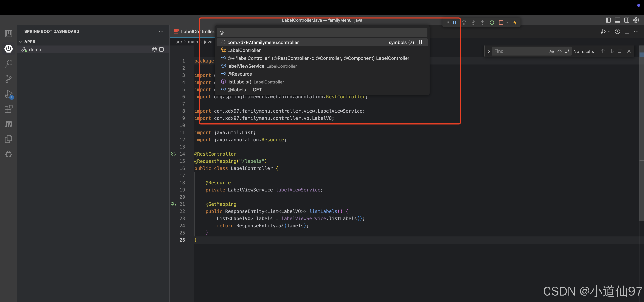Click the debug Restart button
Image resolution: width=644 pixels, height=302 pixels.
click(492, 23)
